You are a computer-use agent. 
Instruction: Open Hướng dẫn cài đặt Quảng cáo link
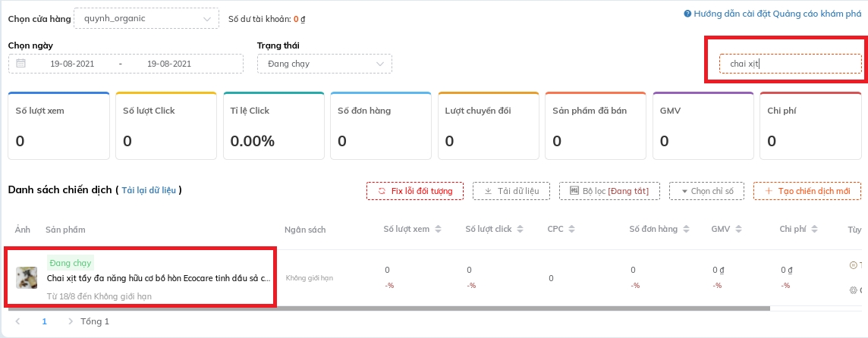tap(772, 14)
